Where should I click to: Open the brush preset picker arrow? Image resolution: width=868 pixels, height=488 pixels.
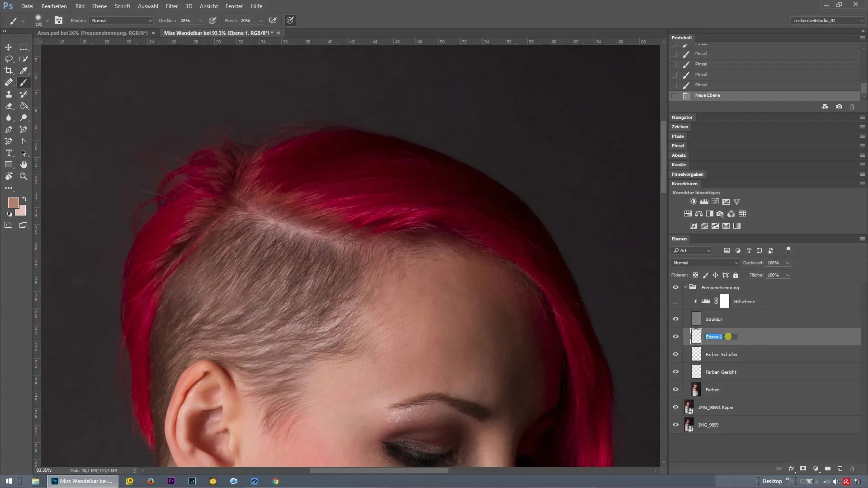point(47,21)
